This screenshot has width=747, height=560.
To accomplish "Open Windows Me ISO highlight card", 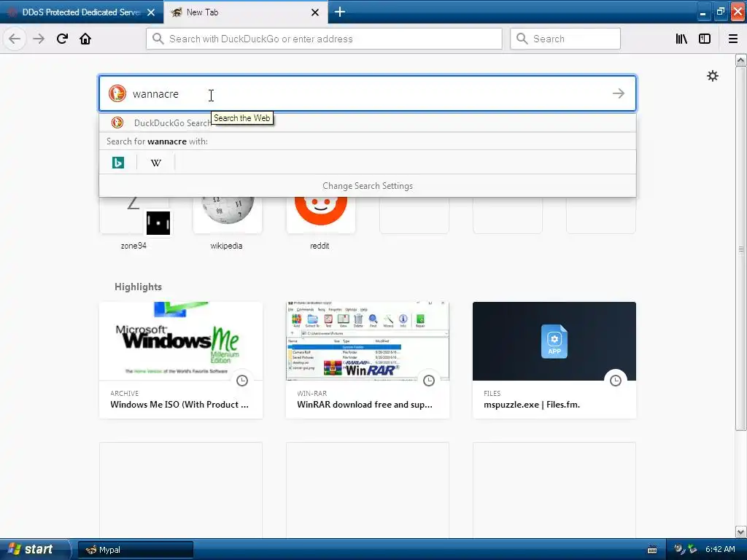I will (x=181, y=360).
